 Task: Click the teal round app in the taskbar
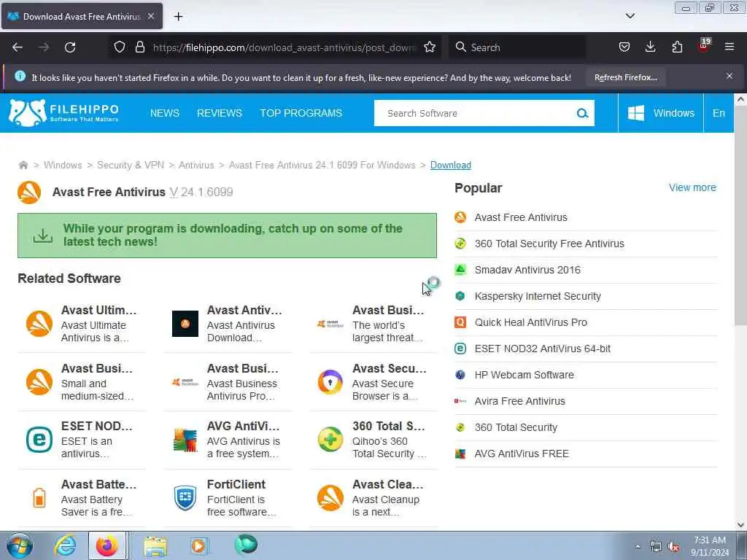[246, 545]
